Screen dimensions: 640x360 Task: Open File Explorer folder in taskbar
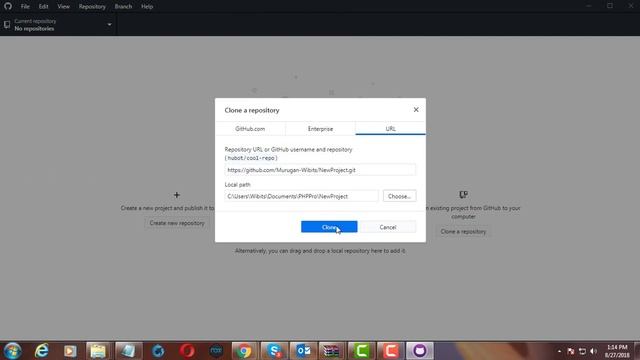pyautogui.click(x=98, y=351)
